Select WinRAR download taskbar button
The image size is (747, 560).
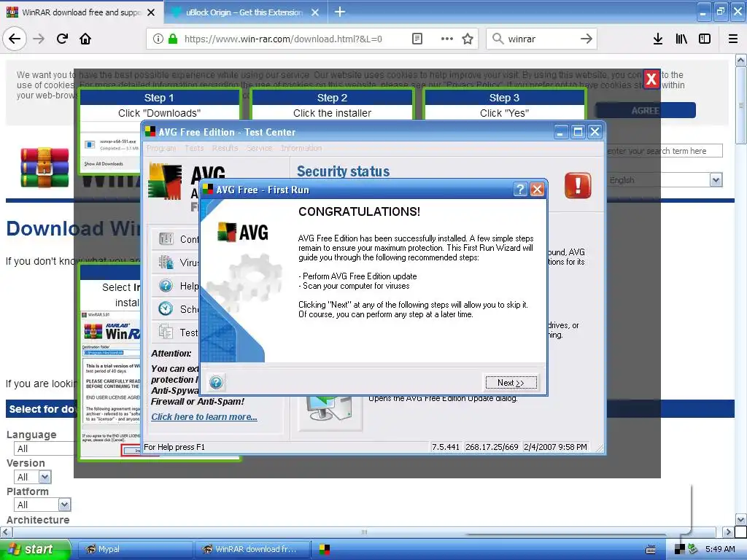pyautogui.click(x=252, y=549)
